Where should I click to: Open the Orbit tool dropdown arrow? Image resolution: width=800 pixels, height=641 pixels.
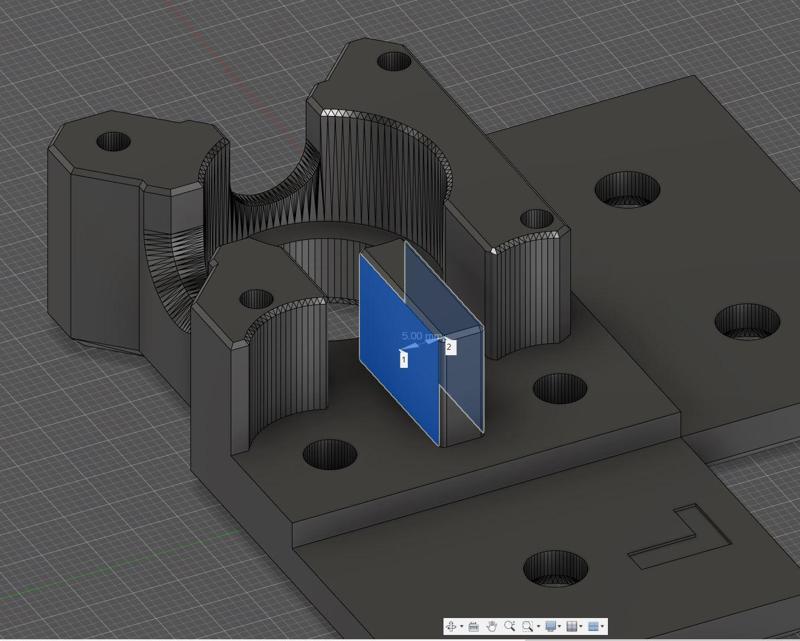click(462, 626)
